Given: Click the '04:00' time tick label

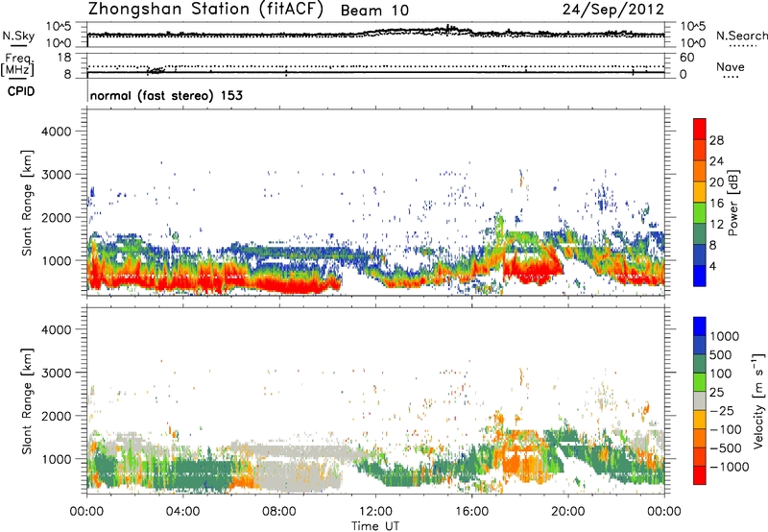Looking at the screenshot, I should [182, 512].
